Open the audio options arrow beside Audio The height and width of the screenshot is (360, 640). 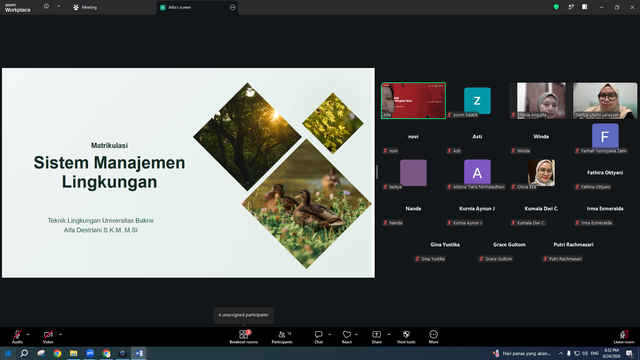(28, 334)
